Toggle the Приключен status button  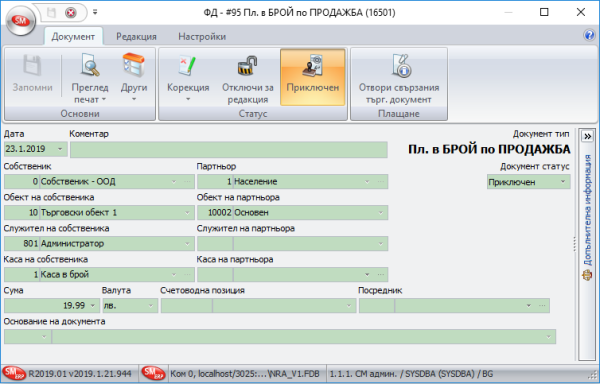(x=313, y=78)
